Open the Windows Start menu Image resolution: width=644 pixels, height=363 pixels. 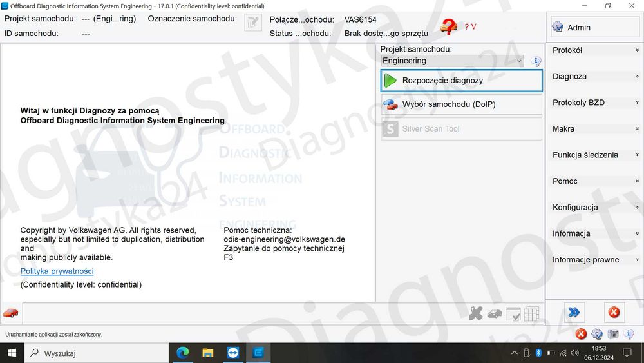12,353
